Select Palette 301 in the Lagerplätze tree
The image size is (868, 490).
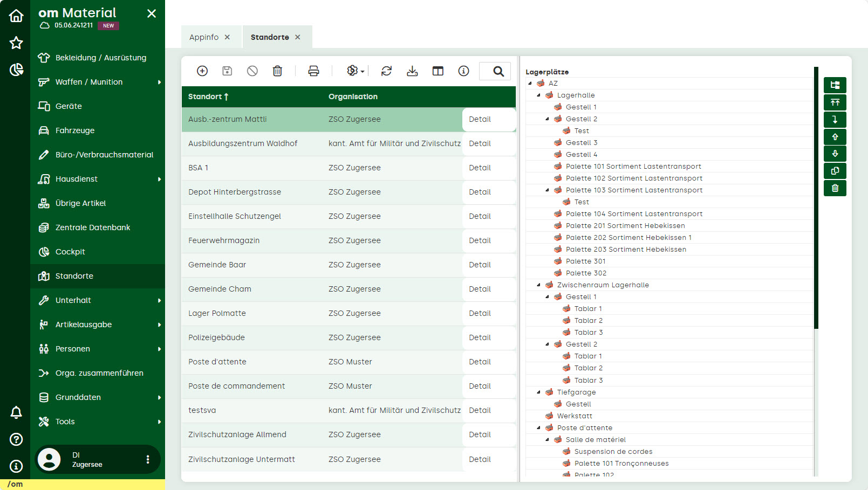pos(585,261)
